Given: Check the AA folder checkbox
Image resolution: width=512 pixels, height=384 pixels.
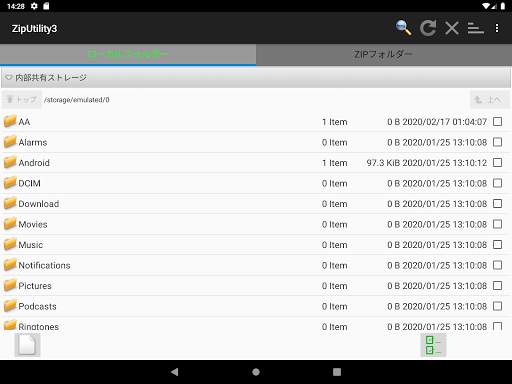Looking at the screenshot, I should [497, 122].
